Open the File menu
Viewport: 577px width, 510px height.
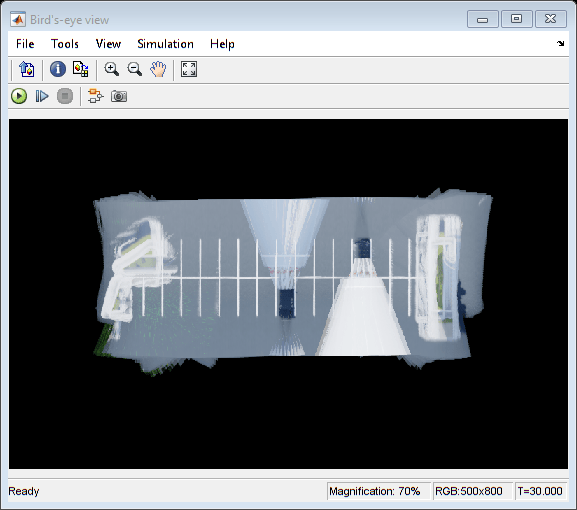25,44
